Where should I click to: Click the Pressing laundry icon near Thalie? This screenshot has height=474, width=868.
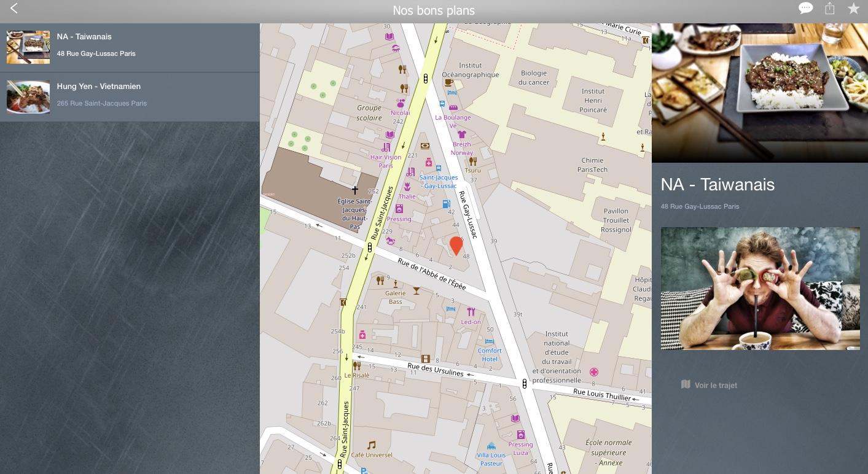click(399, 209)
